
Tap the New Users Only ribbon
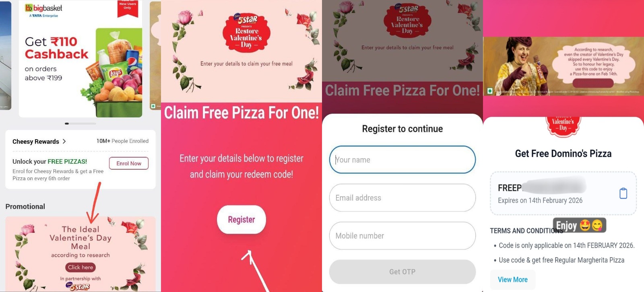click(x=128, y=8)
